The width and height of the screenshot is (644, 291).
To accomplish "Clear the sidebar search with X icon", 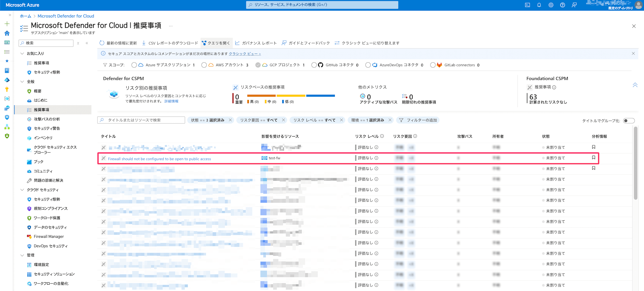I will [x=78, y=43].
